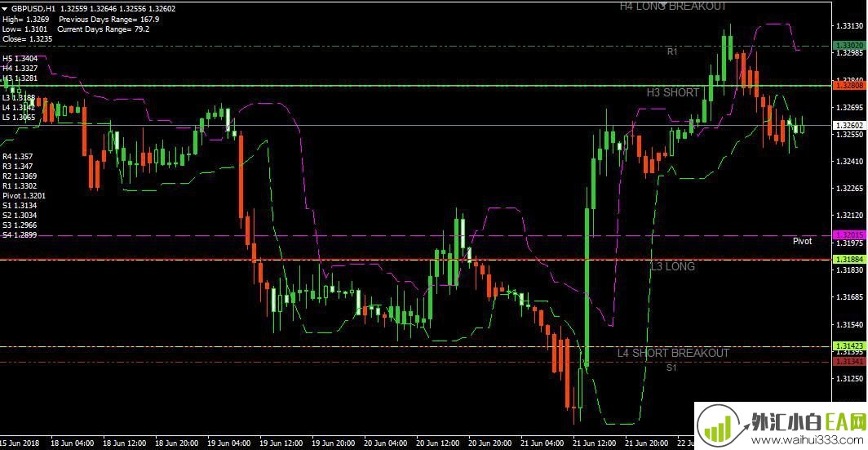This screenshot has width=868, height=450.
Task: Click the 1.32695 price scale value
Action: click(850, 108)
